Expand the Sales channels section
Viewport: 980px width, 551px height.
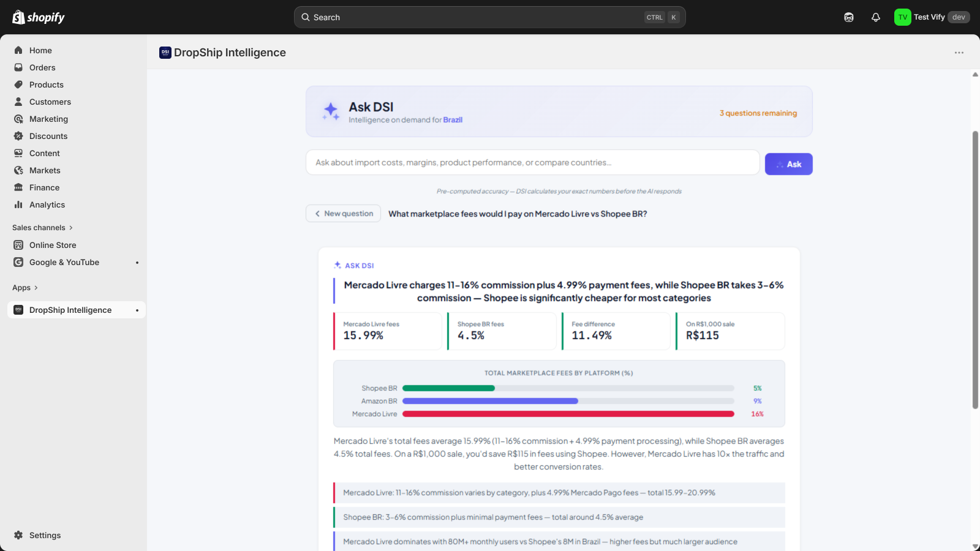click(x=42, y=228)
